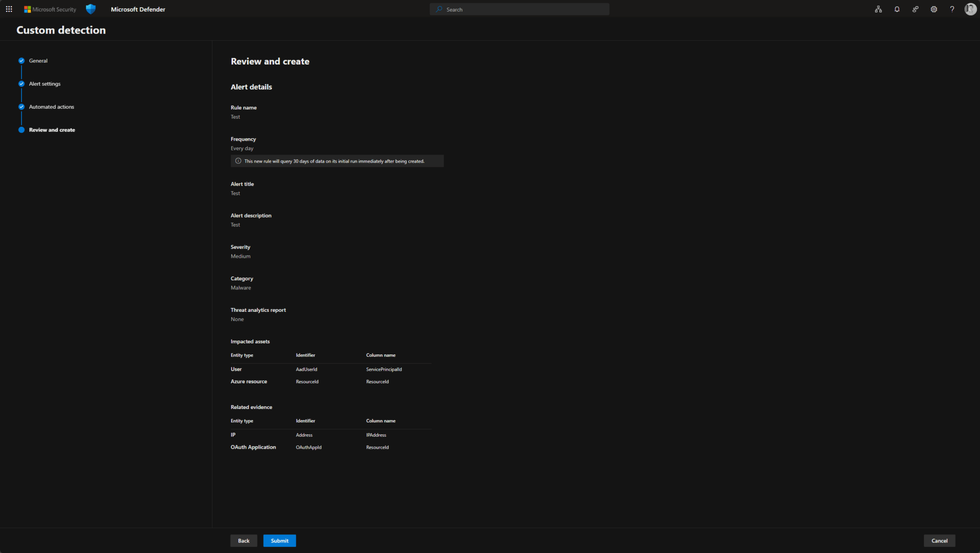This screenshot has width=980, height=553.
Task: Open the Settings gear icon
Action: click(934, 9)
